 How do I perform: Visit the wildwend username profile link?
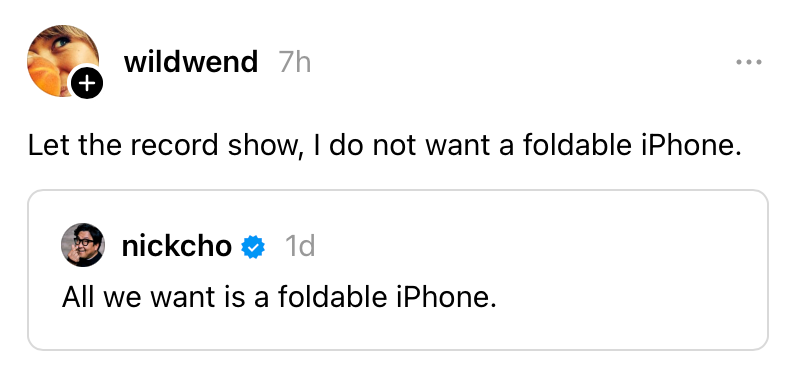(191, 62)
